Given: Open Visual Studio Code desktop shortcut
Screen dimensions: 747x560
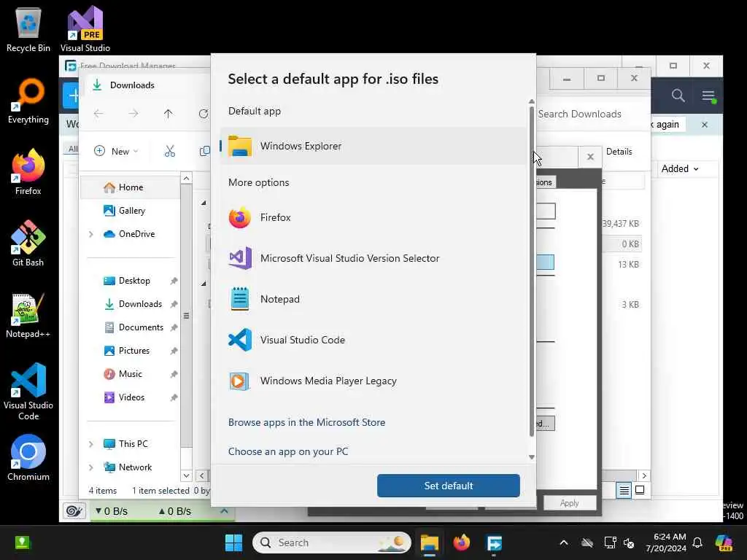Looking at the screenshot, I should 28,392.
